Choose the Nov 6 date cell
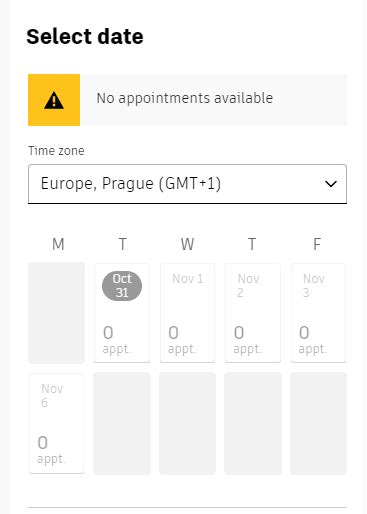The height and width of the screenshot is (514, 367). pyautogui.click(x=56, y=423)
